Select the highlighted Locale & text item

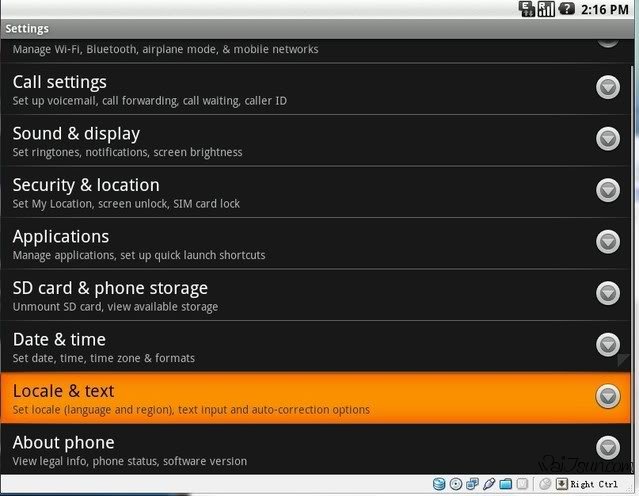click(x=300, y=397)
